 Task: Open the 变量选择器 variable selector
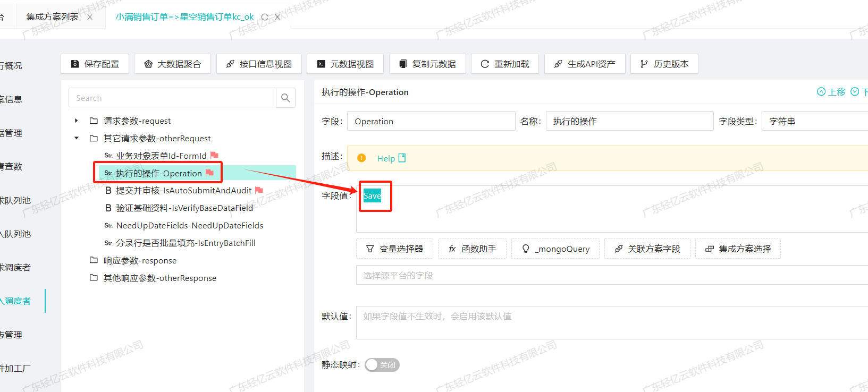[394, 249]
